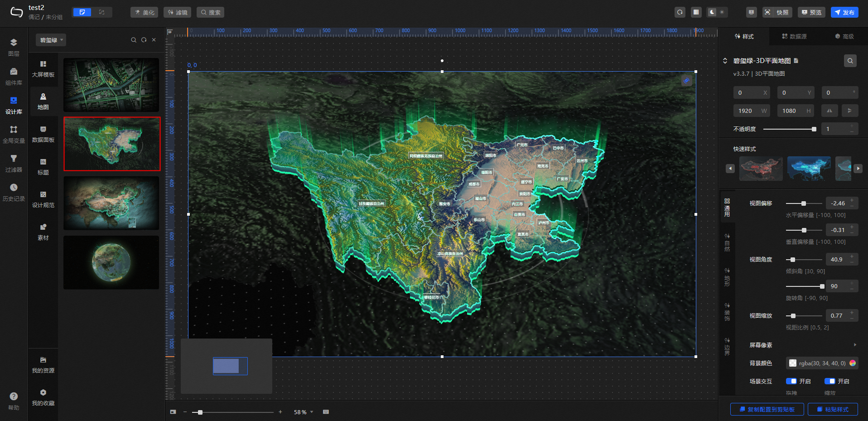Viewport: 868px width, 421px height.
Task: Click the refresh icon in top toolbar
Action: [x=680, y=12]
